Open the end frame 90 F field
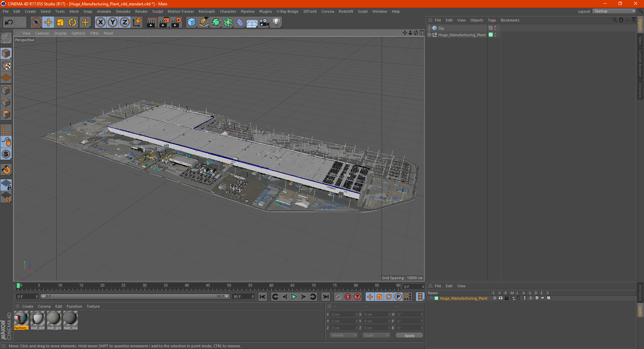The image size is (644, 349). (x=243, y=297)
